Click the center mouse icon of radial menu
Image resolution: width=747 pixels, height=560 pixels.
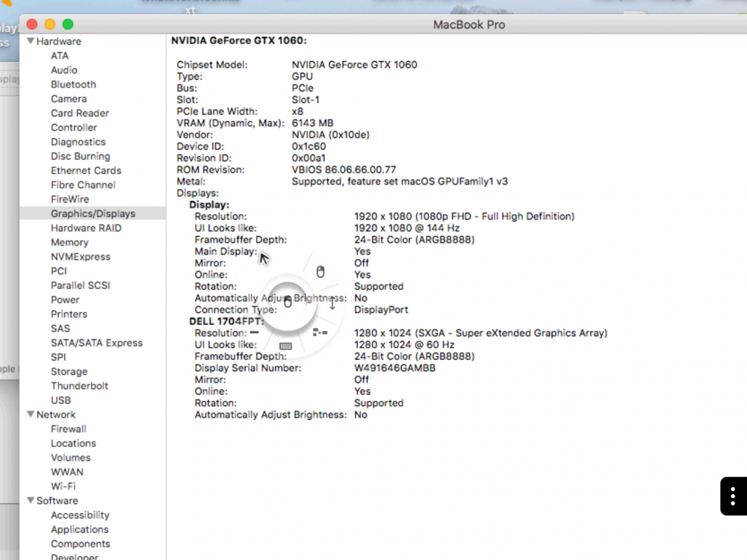(x=288, y=302)
